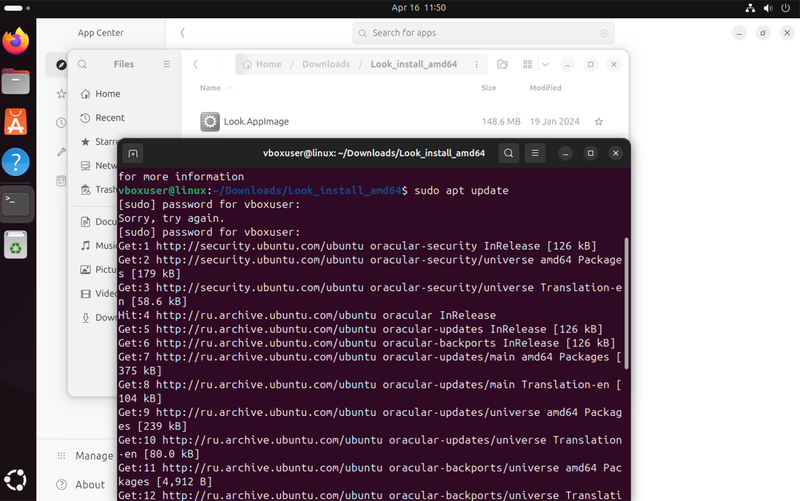
Task: Open the power menu in top bar
Action: tap(786, 8)
